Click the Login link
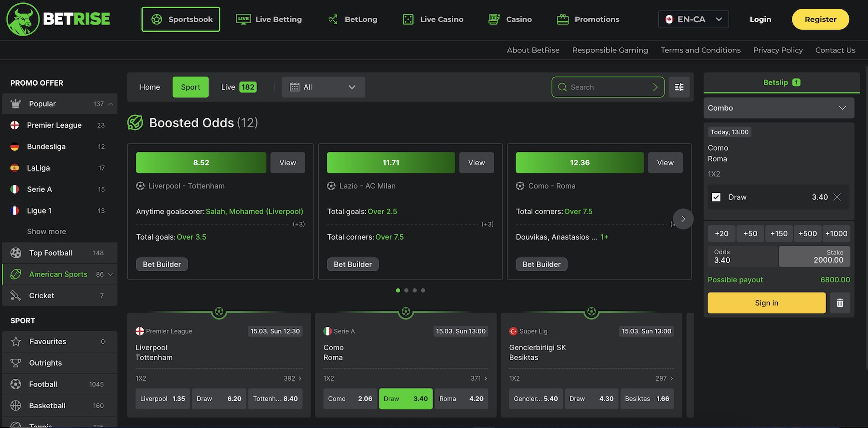This screenshot has width=868, height=428. click(x=760, y=19)
